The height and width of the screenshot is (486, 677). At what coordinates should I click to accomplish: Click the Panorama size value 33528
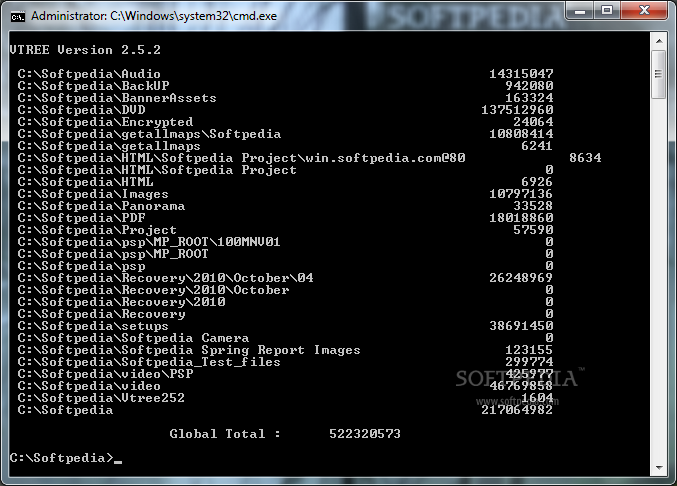pyautogui.click(x=533, y=206)
